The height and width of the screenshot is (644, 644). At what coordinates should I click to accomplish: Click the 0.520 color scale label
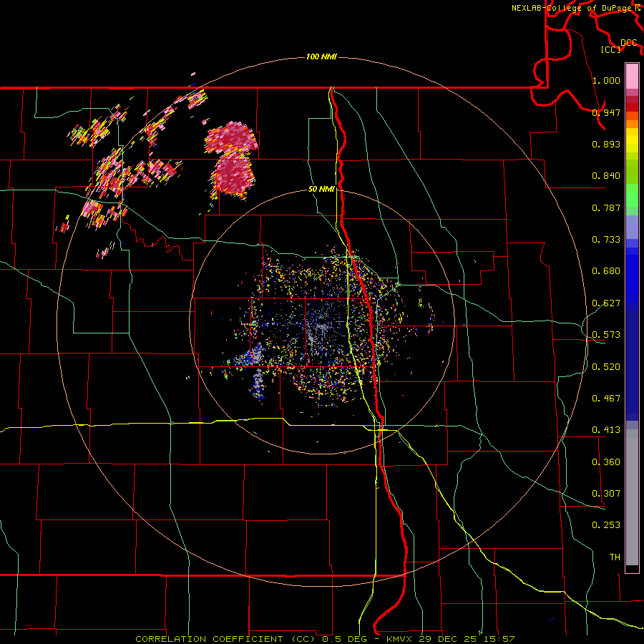(x=606, y=367)
